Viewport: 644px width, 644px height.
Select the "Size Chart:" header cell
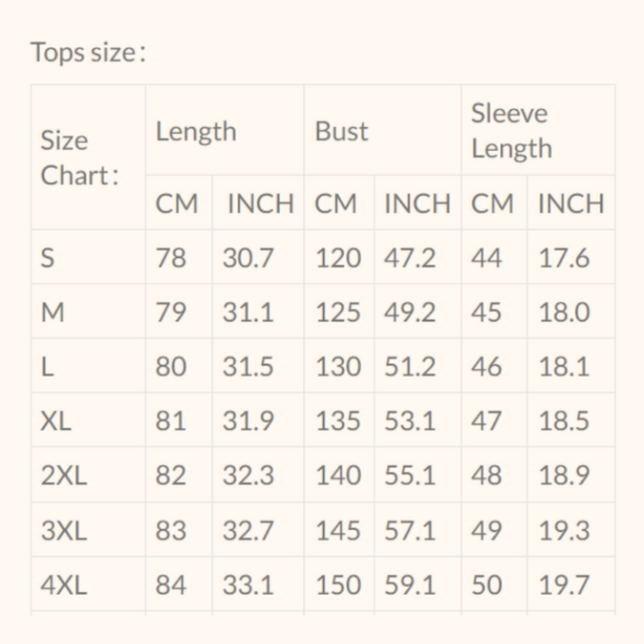coord(79,157)
